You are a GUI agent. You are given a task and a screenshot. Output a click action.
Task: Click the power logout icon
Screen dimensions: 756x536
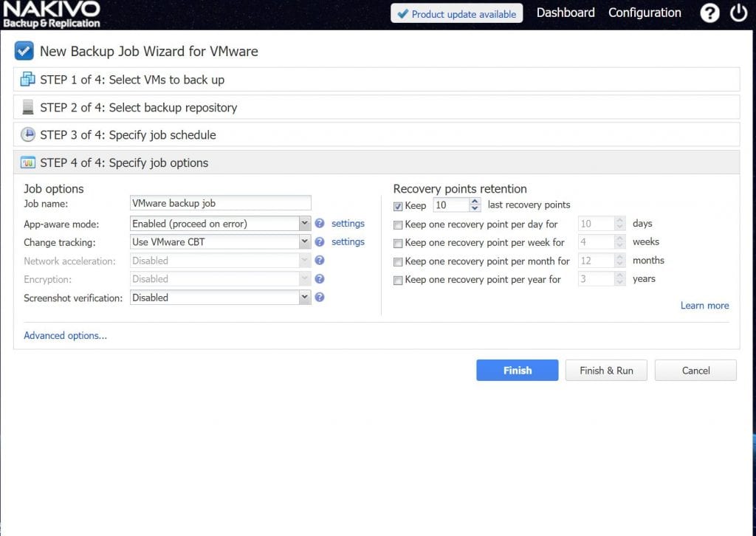point(738,13)
